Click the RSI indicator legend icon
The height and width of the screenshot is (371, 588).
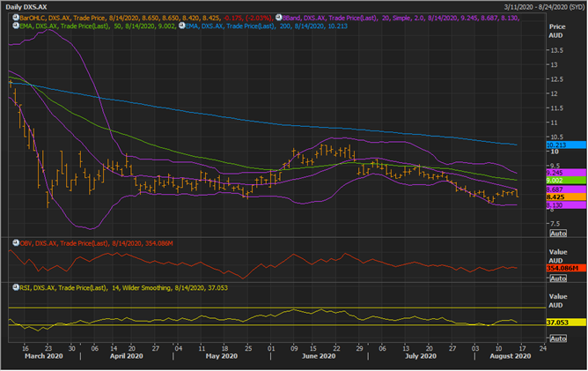pos(16,287)
